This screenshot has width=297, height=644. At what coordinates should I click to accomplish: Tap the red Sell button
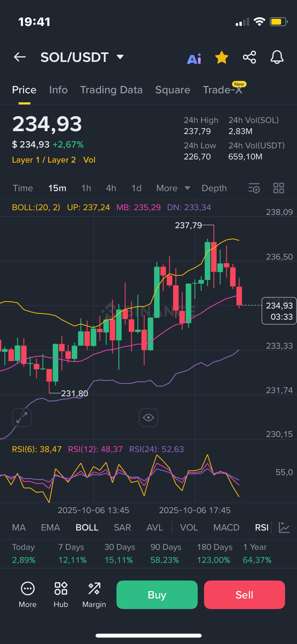coord(245,595)
